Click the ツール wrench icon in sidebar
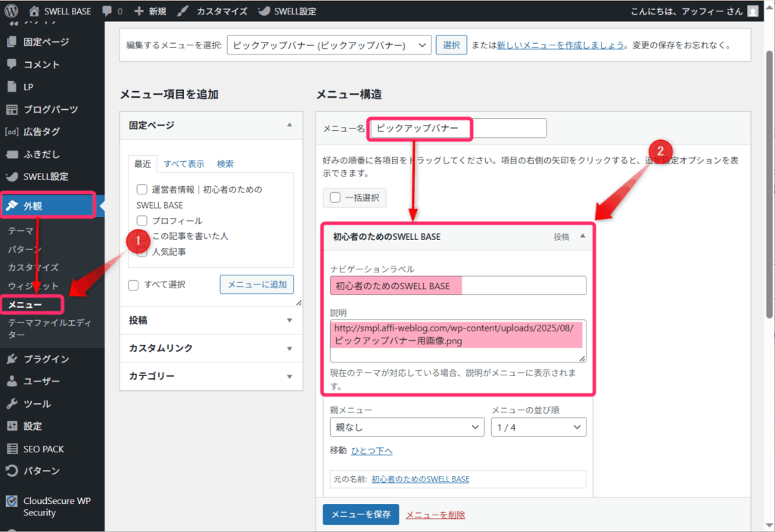The width and height of the screenshot is (775, 532). (x=11, y=404)
